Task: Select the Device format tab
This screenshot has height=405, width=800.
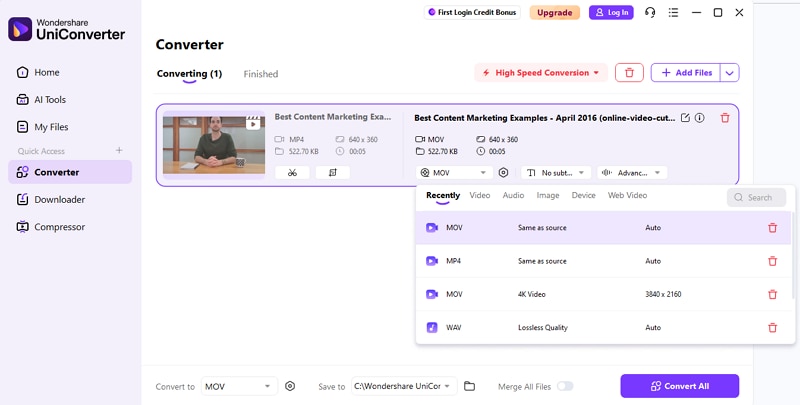Action: (x=584, y=195)
